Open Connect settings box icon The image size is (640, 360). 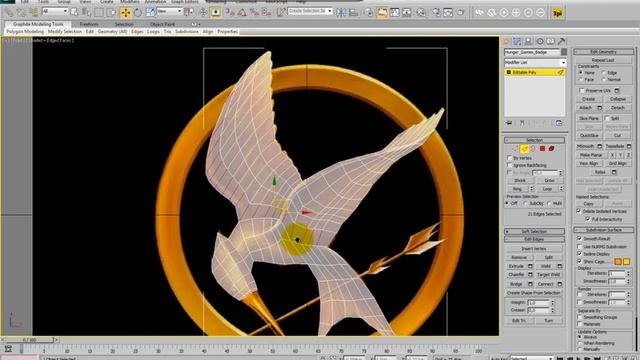[x=560, y=284]
